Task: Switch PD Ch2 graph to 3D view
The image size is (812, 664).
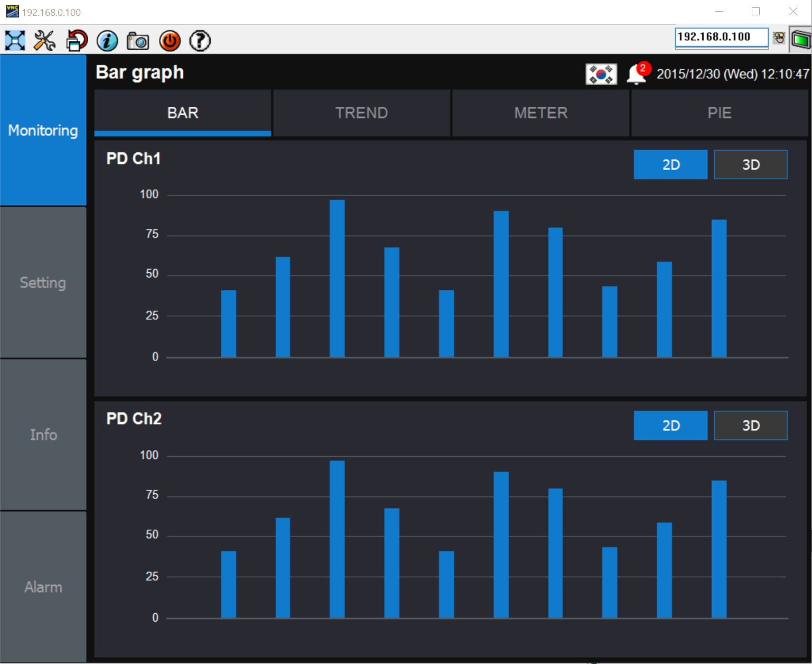Action: coord(750,425)
